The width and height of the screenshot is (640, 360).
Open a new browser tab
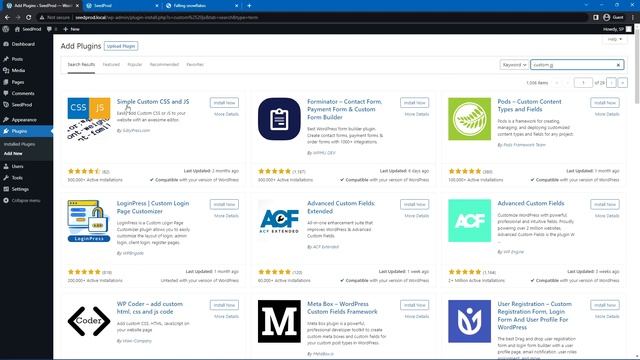click(249, 6)
